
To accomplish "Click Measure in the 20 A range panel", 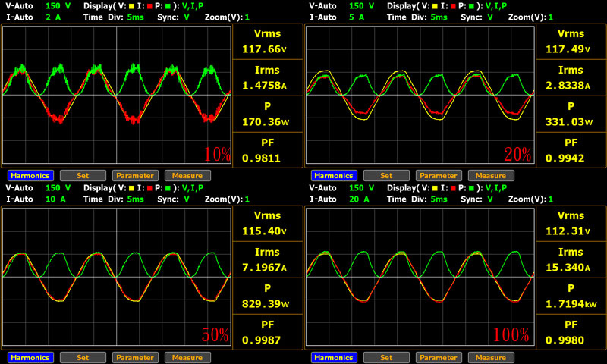I will [491, 357].
